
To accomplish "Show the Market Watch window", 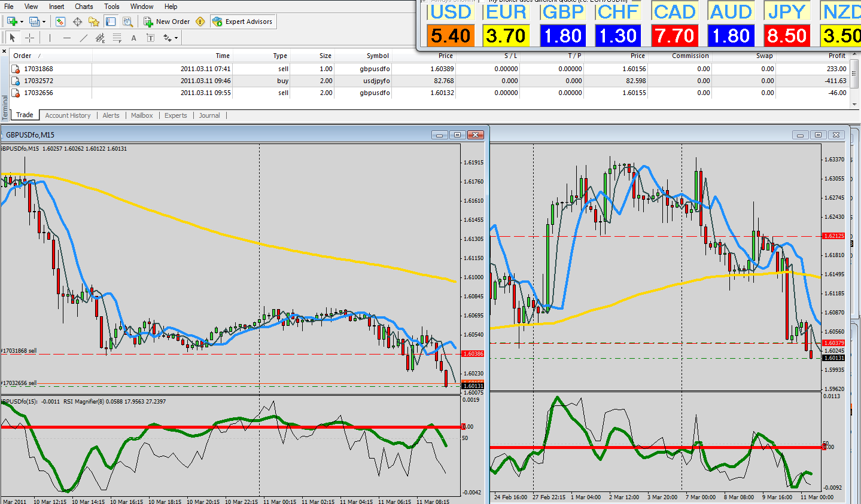I will [x=60, y=22].
